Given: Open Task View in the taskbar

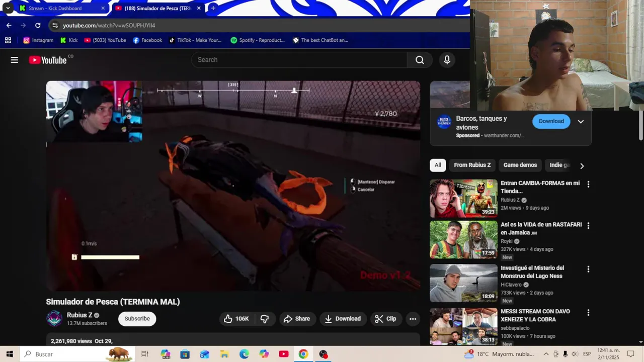Looking at the screenshot, I should coord(145,354).
